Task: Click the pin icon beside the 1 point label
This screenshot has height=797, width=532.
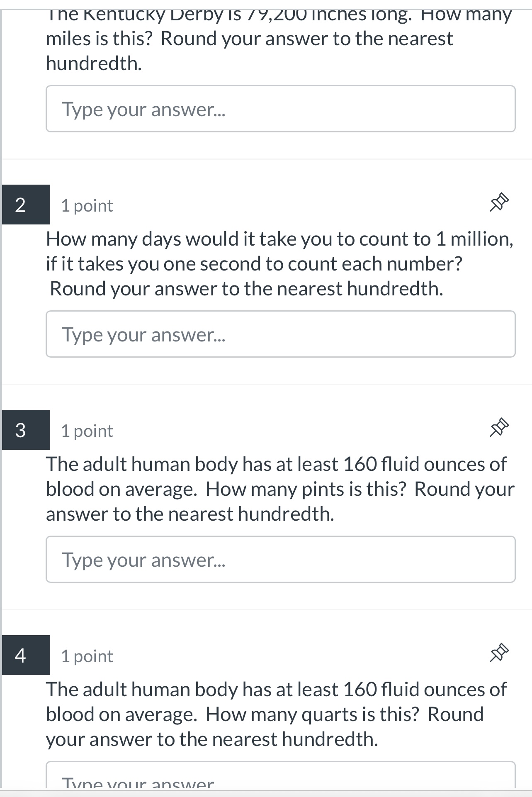Action: click(x=500, y=202)
